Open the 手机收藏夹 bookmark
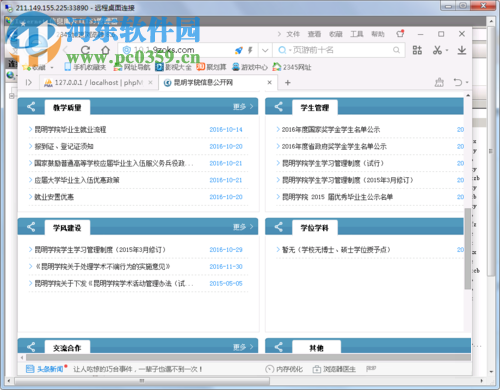Viewport: 500px width, 390px height. tap(85, 67)
